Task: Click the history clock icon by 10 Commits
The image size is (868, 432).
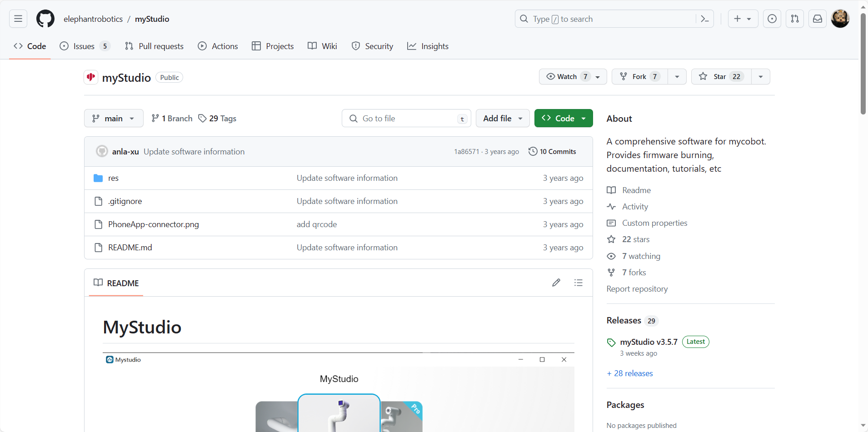Action: [x=533, y=151]
